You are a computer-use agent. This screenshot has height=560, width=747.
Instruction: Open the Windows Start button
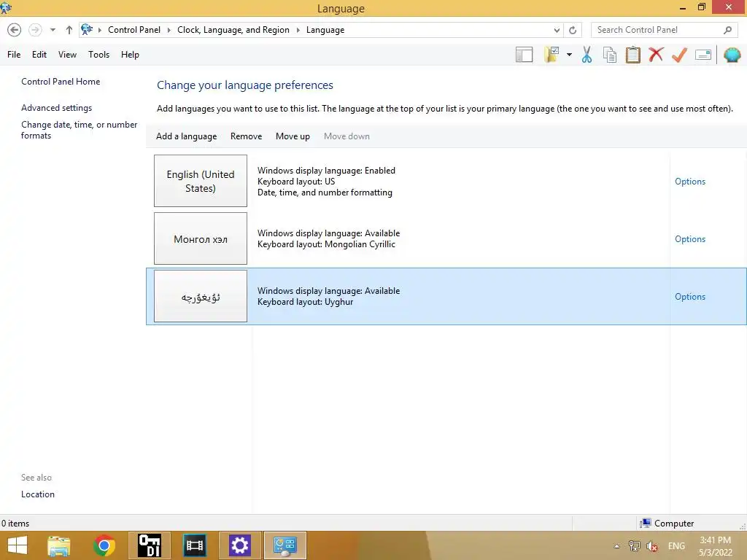[x=18, y=545]
